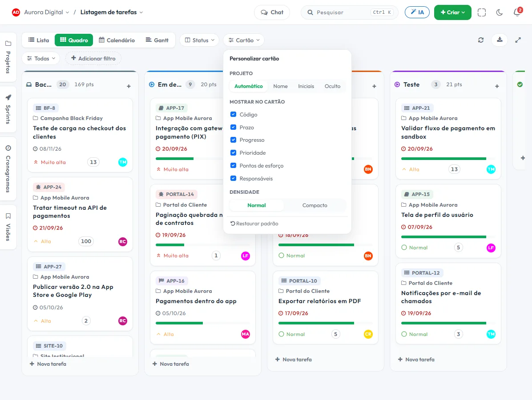532x400 pixels.
Task: Switch to Lista view
Action: tap(39, 40)
